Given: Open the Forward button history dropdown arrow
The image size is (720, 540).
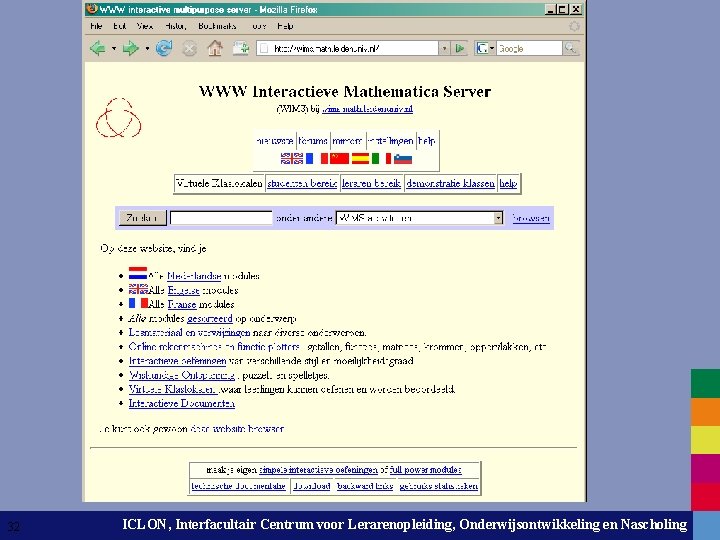Looking at the screenshot, I should click(x=147, y=48).
